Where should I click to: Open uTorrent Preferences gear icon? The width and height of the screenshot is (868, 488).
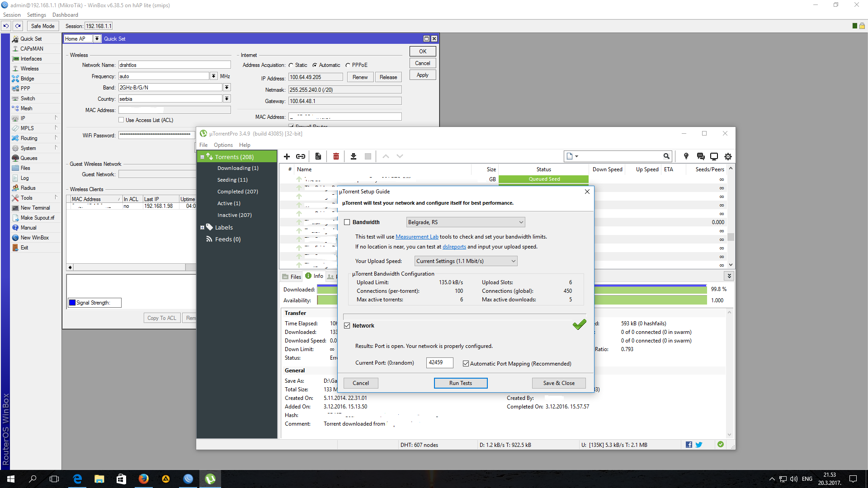(728, 156)
